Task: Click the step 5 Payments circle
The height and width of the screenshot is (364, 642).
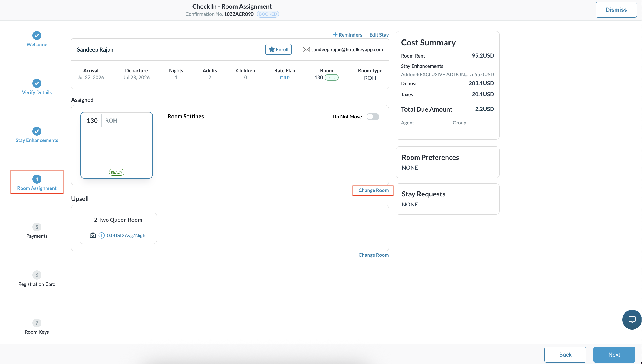Action: [37, 227]
